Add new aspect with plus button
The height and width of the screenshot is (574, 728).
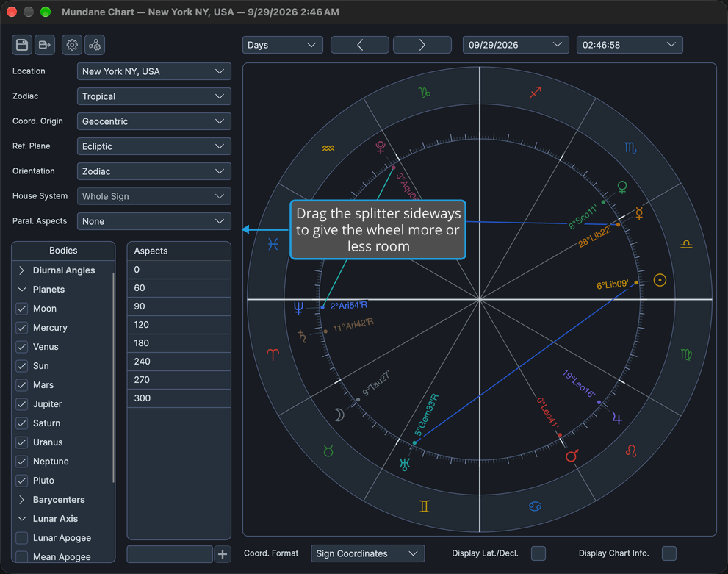point(223,554)
